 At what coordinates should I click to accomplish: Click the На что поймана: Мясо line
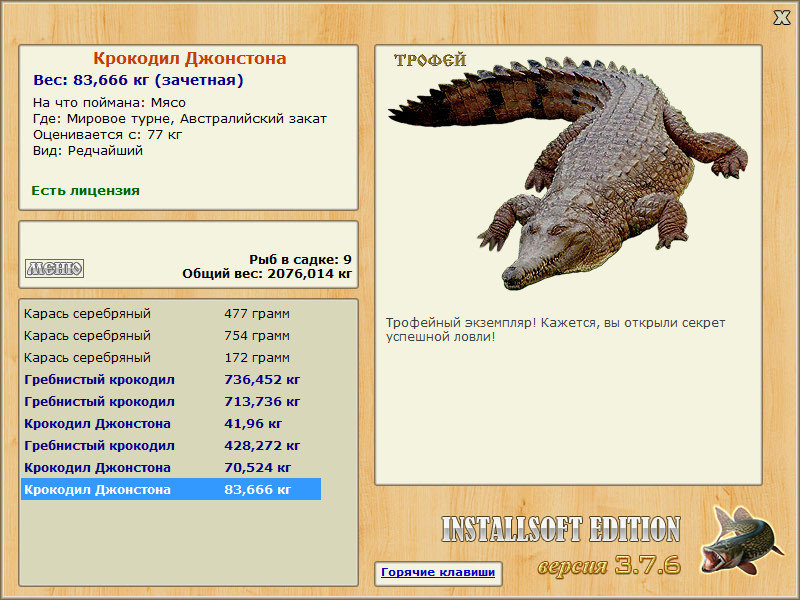(109, 103)
